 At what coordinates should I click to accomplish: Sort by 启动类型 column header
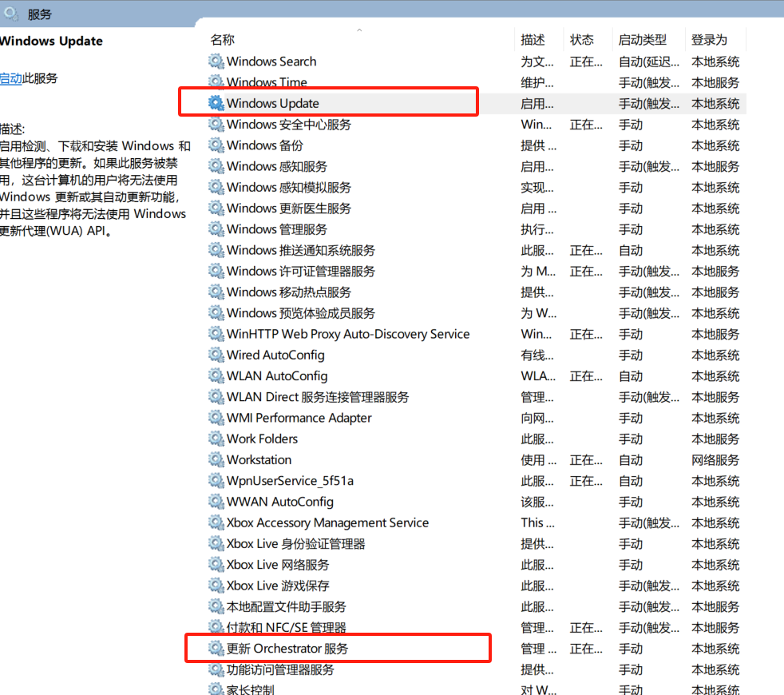(642, 39)
